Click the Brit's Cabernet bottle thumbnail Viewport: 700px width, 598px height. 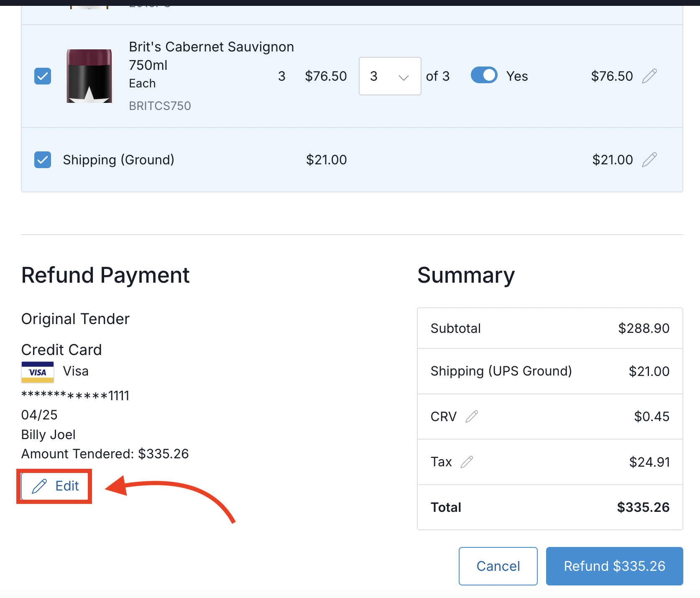(x=89, y=76)
